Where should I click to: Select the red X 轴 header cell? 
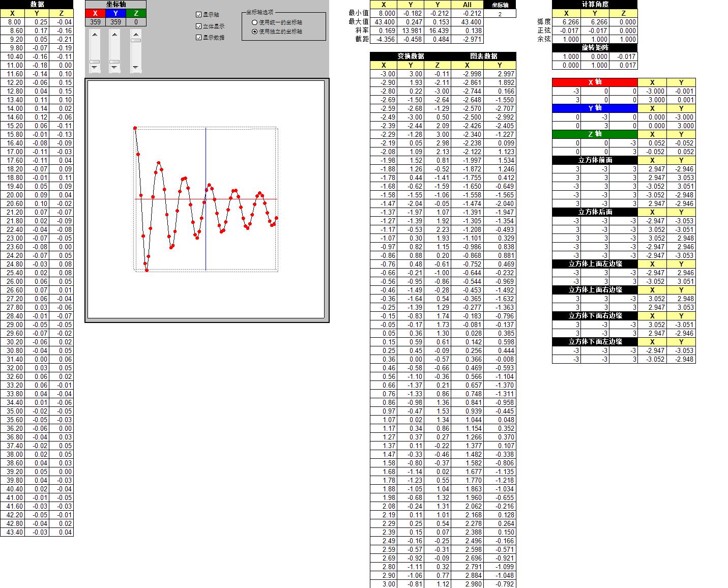(595, 82)
